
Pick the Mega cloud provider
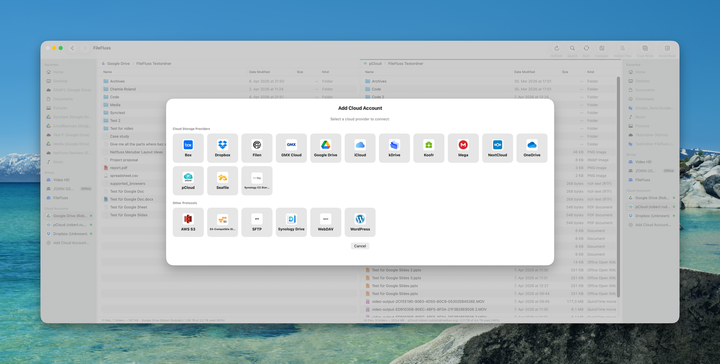pyautogui.click(x=463, y=148)
